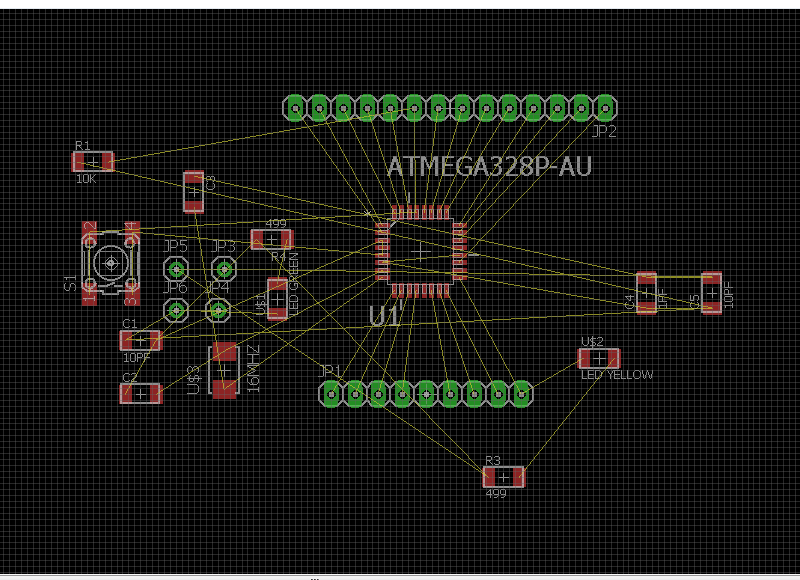Click the 10PF text beside C5

(x=729, y=295)
